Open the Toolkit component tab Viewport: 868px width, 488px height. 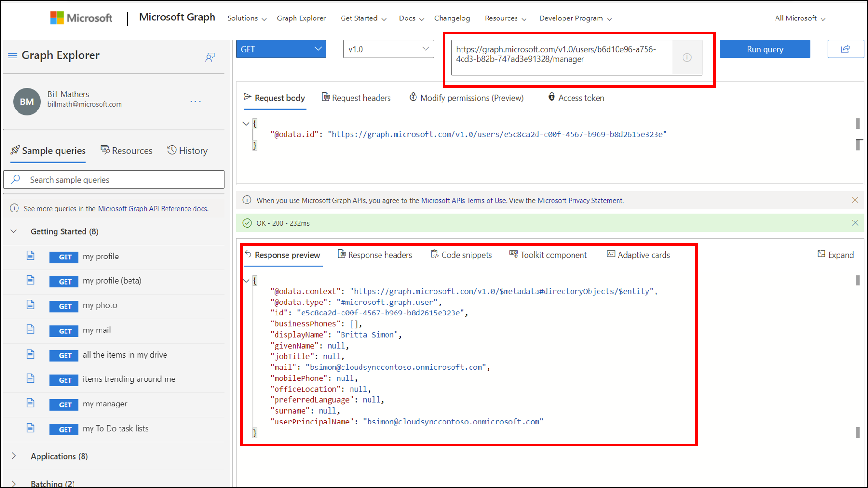pyautogui.click(x=548, y=255)
